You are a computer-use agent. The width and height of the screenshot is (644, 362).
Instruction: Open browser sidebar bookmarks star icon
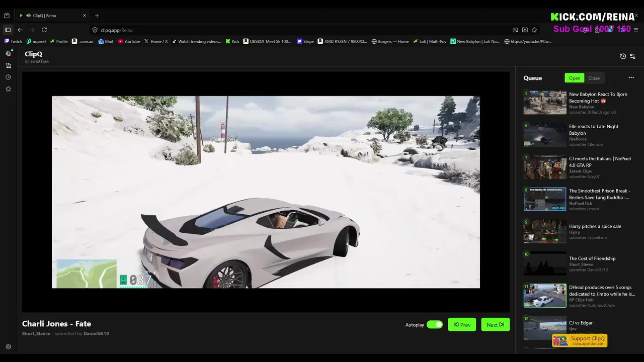[x=8, y=89]
